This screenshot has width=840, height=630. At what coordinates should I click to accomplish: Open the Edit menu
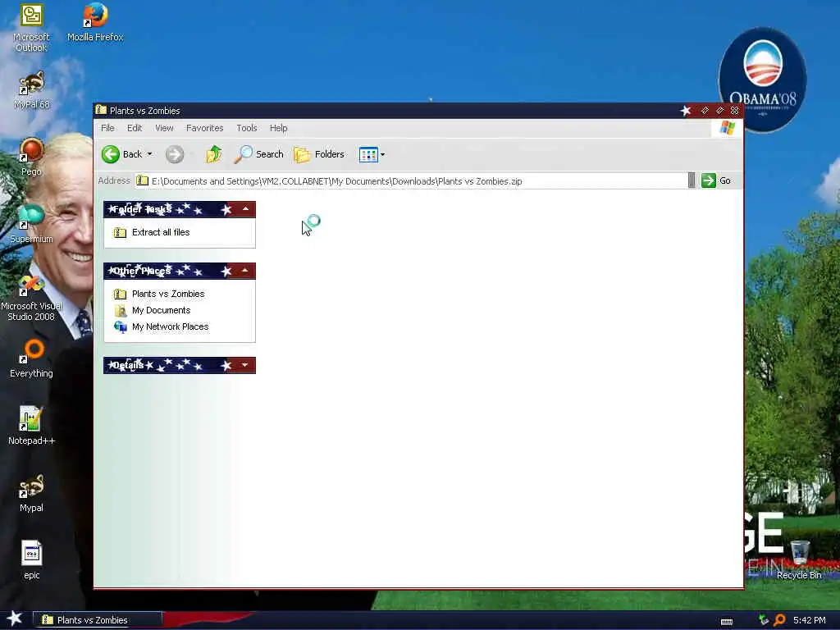coord(135,128)
